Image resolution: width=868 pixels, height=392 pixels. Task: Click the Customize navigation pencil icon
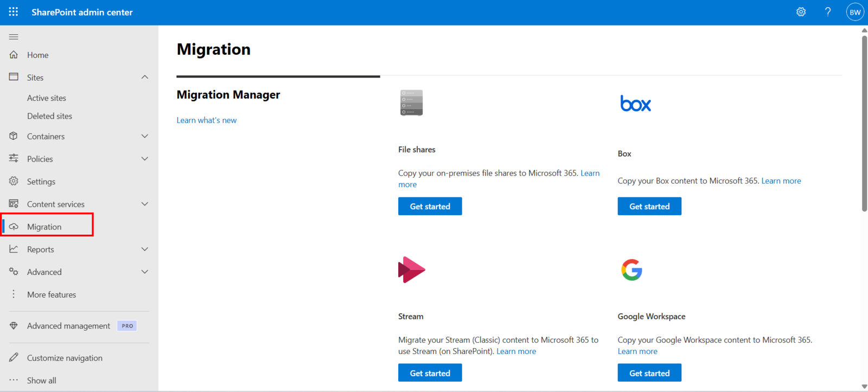[14, 357]
